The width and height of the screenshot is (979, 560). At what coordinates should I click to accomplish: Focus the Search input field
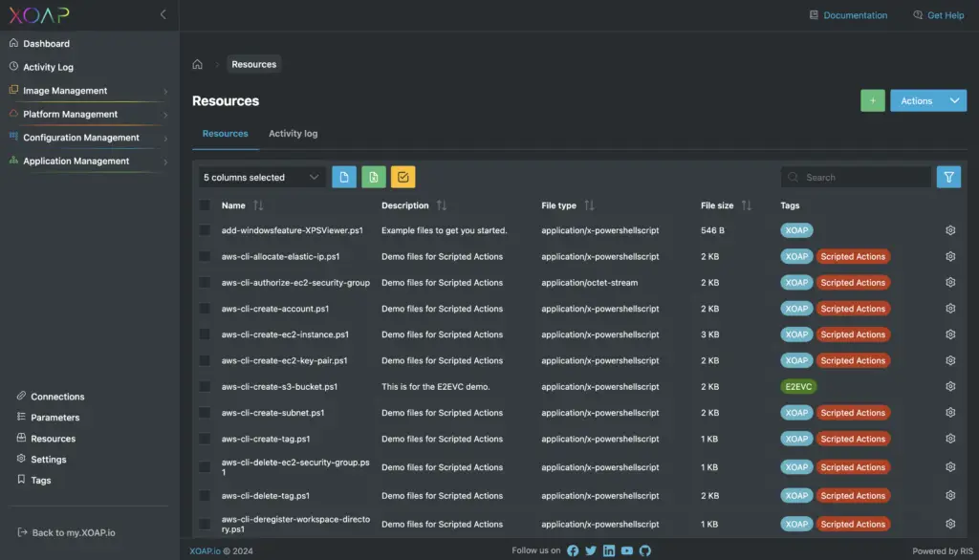point(856,178)
